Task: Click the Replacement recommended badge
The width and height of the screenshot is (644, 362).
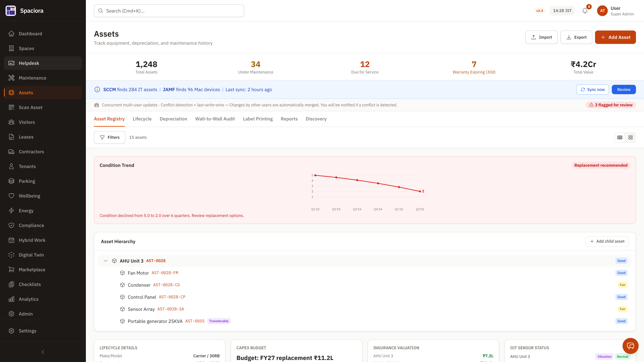Action: coord(601,165)
